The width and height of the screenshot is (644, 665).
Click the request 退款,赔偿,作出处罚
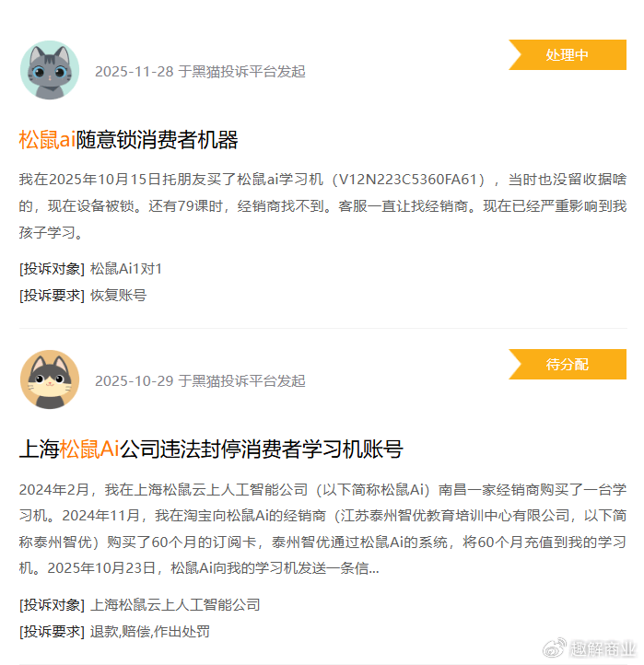(150, 632)
